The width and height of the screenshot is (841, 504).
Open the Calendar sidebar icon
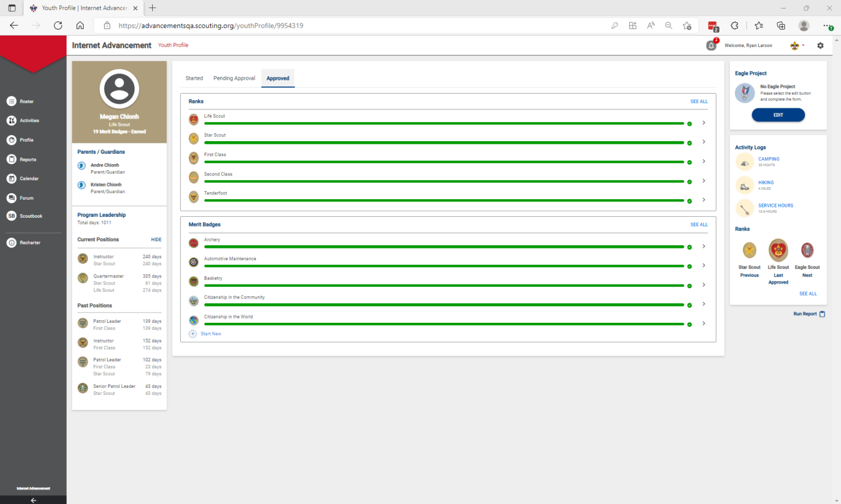coord(11,178)
